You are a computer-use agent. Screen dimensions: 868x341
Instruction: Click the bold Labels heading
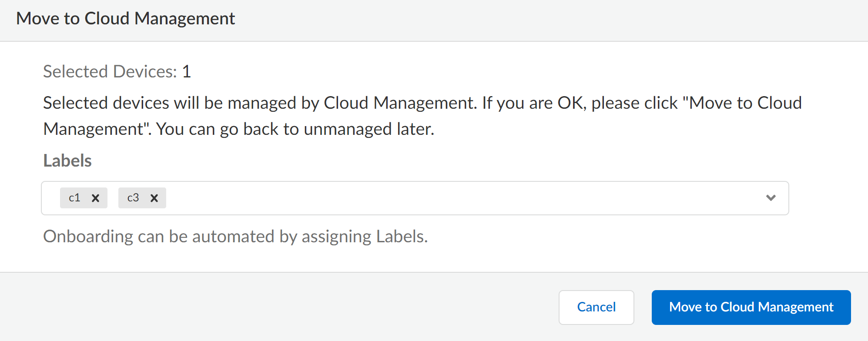(x=67, y=160)
